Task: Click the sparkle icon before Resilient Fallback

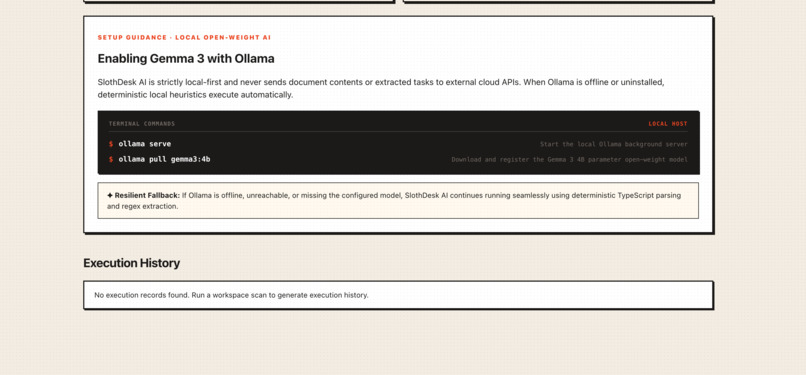Action: [x=110, y=195]
